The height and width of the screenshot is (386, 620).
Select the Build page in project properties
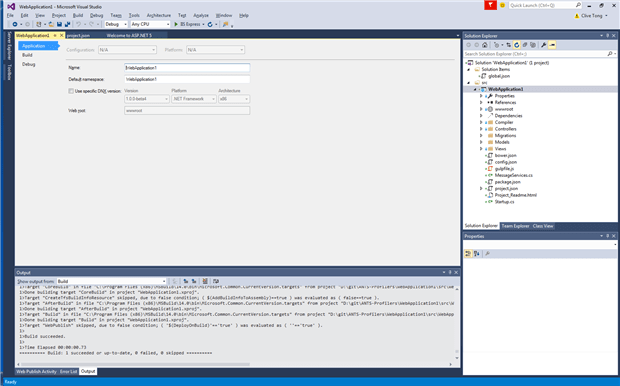pyautogui.click(x=27, y=55)
